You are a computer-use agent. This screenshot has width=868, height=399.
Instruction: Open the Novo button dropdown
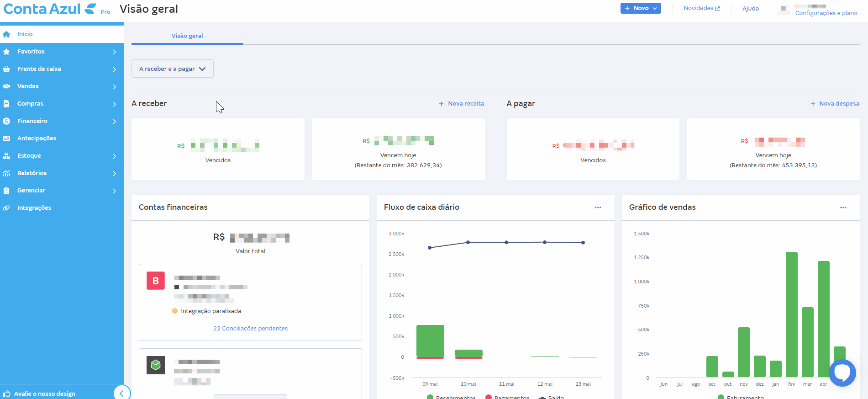[641, 8]
